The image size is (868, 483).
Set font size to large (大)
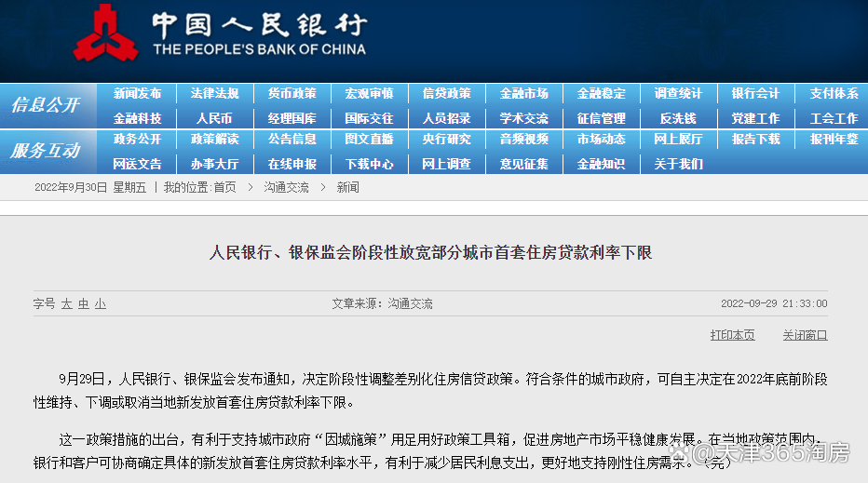coord(66,303)
